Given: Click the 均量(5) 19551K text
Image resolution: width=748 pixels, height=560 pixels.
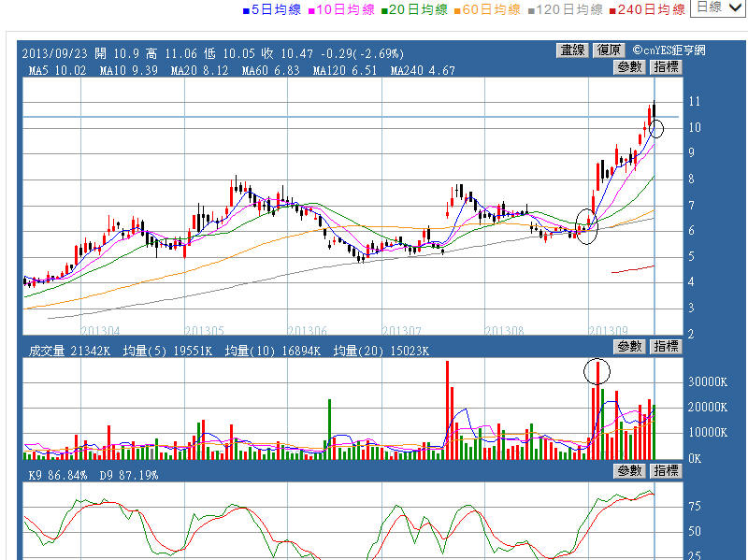Looking at the screenshot, I should click(167, 352).
